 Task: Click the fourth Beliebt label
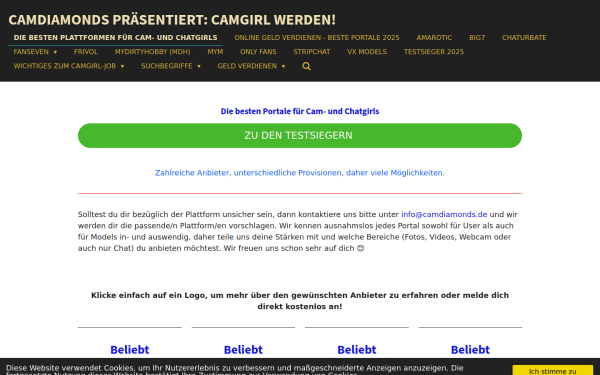click(470, 350)
